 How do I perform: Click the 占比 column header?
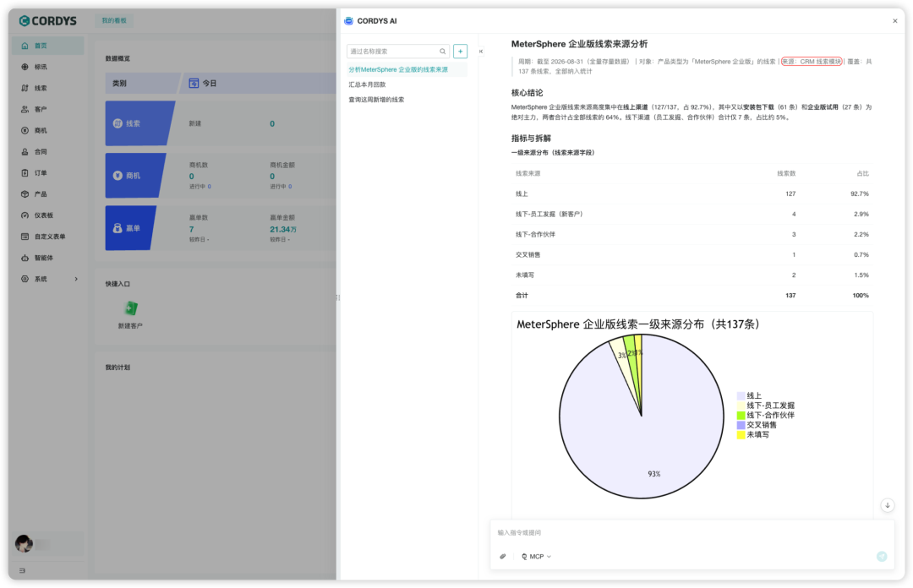(x=862, y=173)
